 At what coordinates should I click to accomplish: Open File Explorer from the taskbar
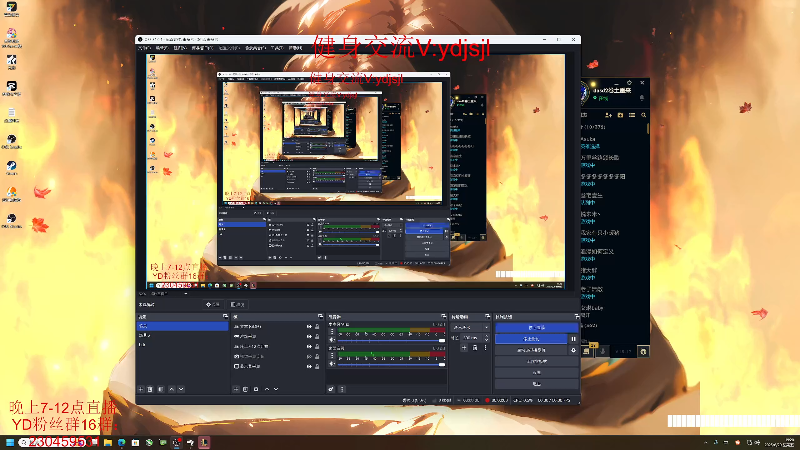click(x=108, y=442)
